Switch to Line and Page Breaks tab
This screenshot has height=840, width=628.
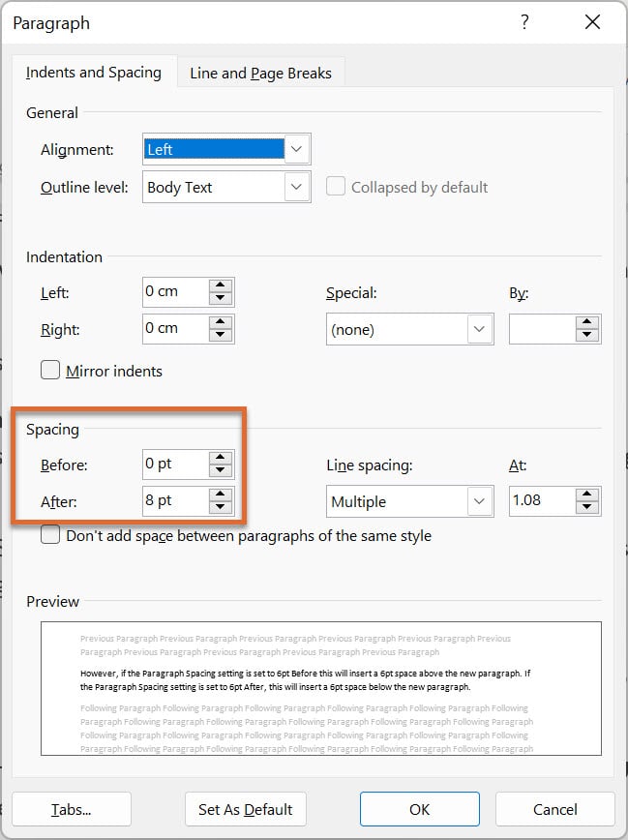pyautogui.click(x=260, y=73)
